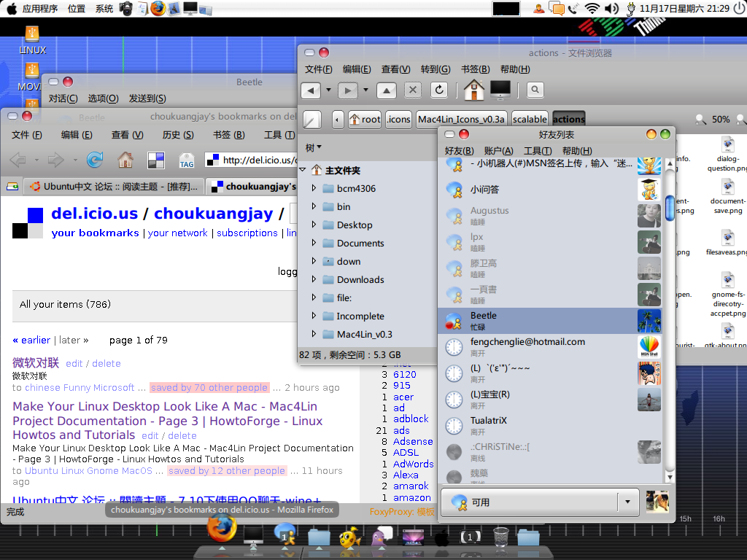Select the Beetle buddy in buddy list
This screenshot has width=747, height=560.
coord(550,321)
